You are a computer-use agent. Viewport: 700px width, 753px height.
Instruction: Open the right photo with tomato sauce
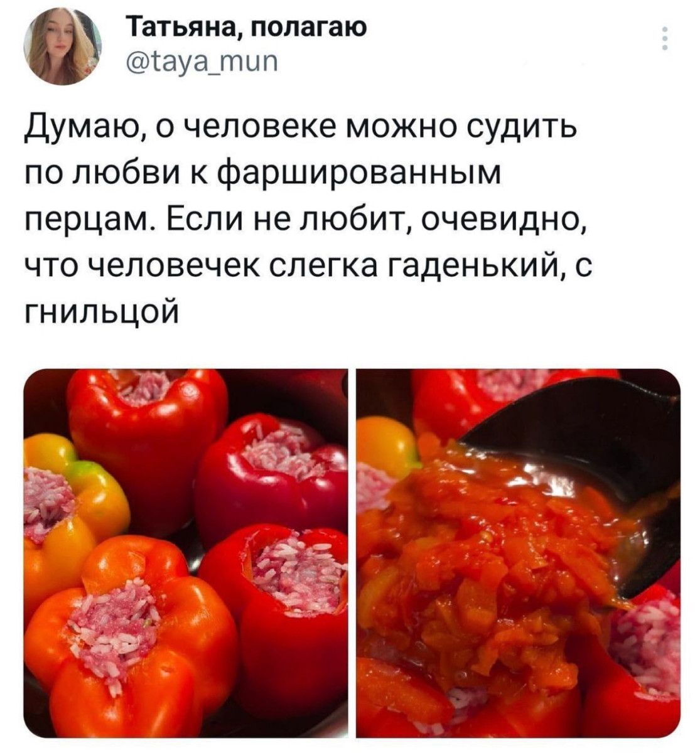(518, 553)
